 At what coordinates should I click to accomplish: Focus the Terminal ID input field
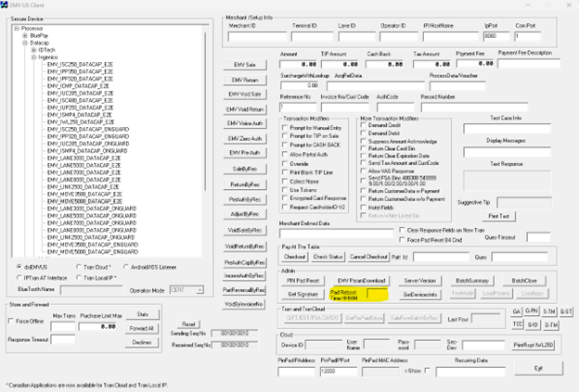(312, 36)
